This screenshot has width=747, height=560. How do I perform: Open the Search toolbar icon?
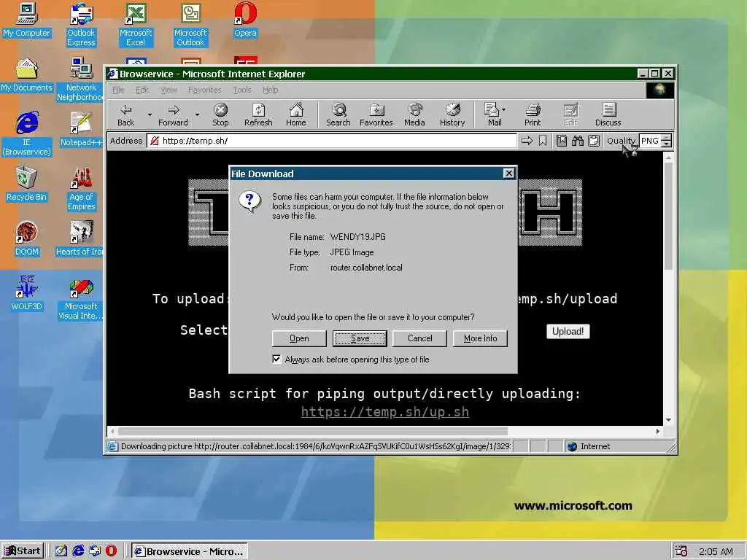tap(338, 114)
